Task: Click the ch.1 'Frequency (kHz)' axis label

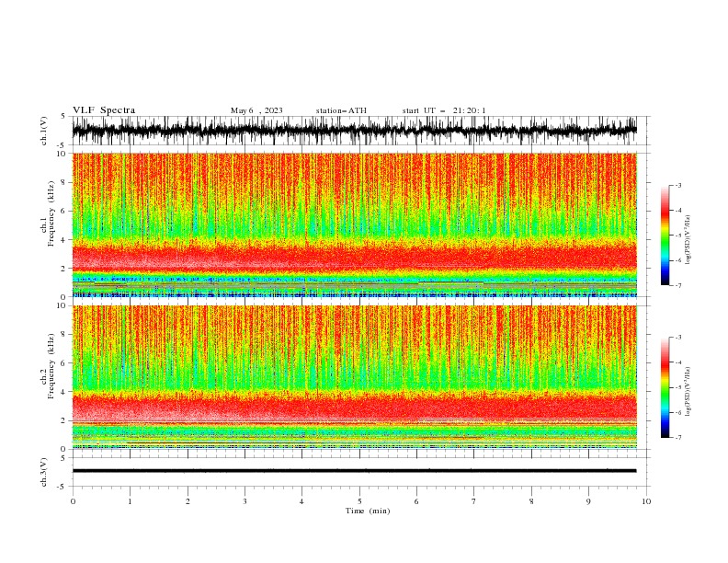Action: pyautogui.click(x=51, y=213)
